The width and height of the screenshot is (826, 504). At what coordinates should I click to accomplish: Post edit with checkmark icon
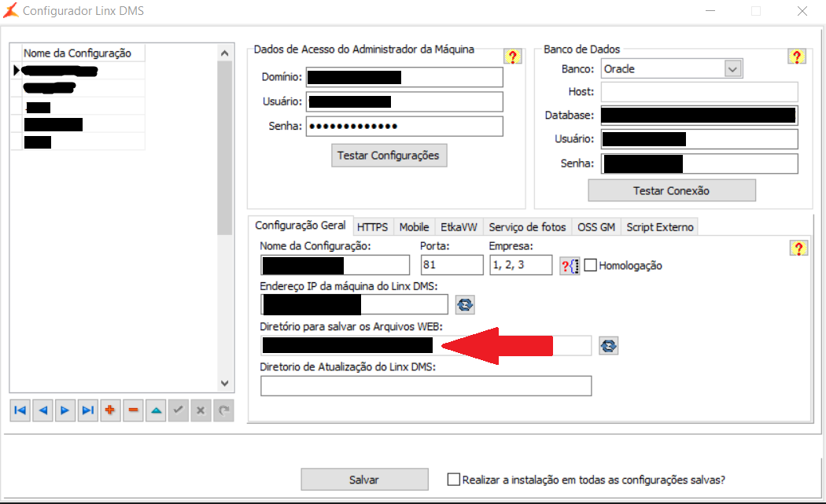[x=179, y=410]
